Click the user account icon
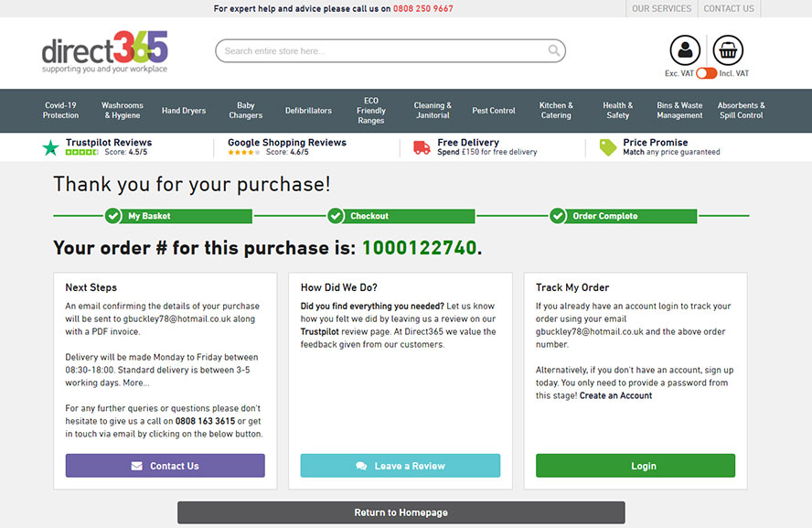 point(685,50)
